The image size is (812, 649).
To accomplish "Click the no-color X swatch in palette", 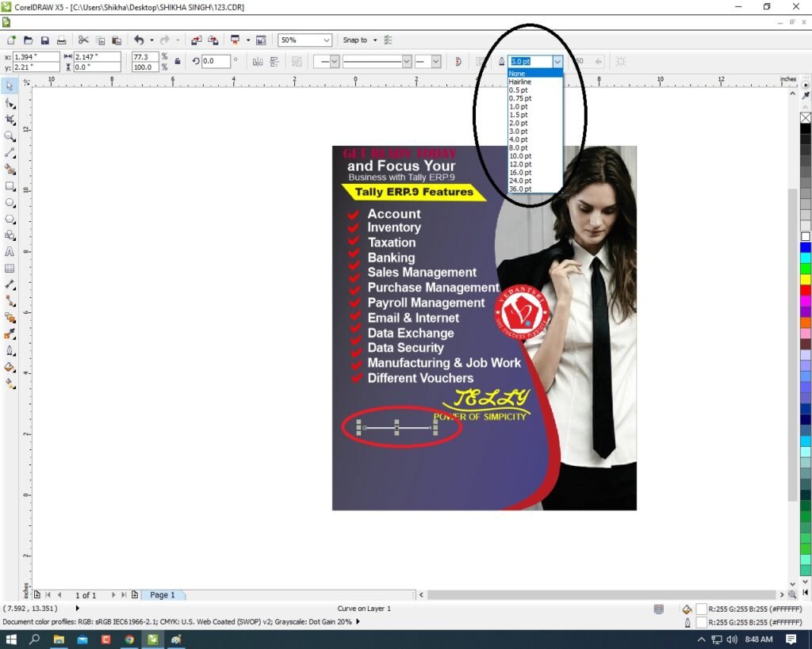I will point(806,118).
